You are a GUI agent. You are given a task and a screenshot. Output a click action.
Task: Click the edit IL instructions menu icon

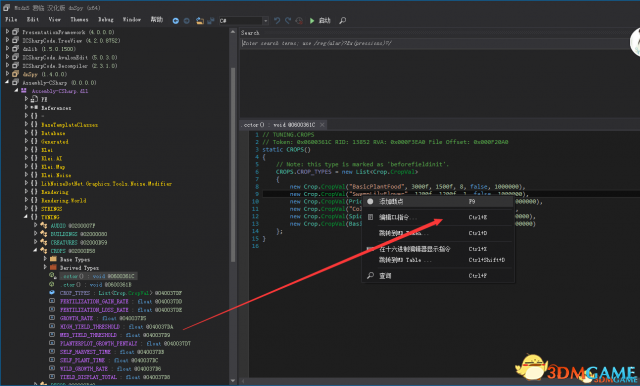(371, 217)
